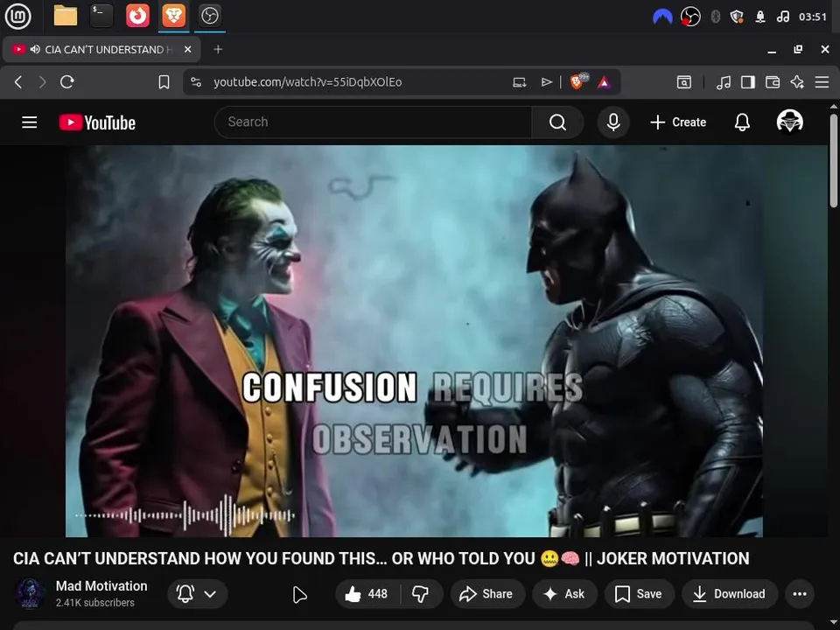840x630 pixels.
Task: Open the Files folder launcher in the panel
Action: 66,16
